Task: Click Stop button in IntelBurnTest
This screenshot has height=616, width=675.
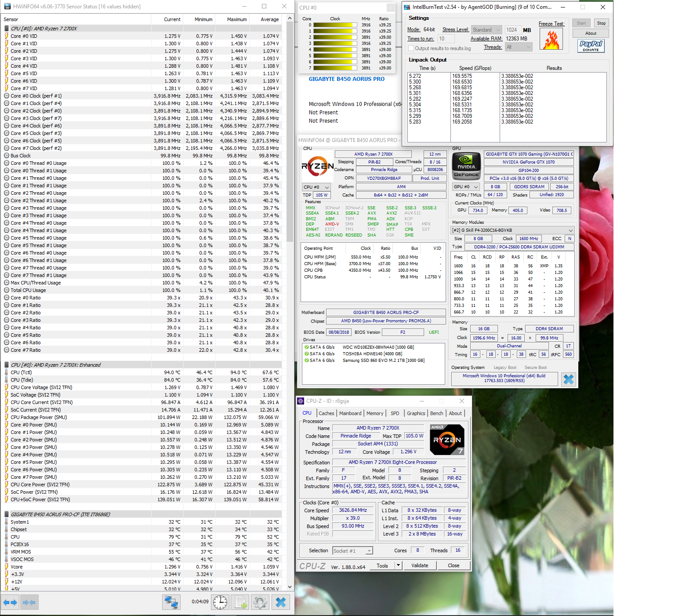Action: point(601,23)
